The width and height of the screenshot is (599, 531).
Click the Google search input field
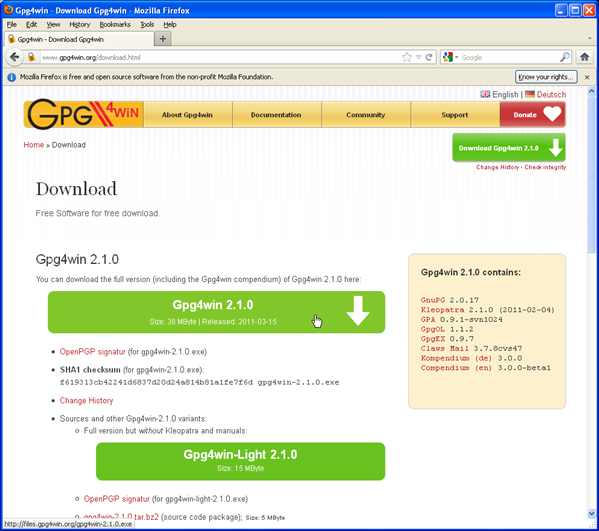[509, 57]
